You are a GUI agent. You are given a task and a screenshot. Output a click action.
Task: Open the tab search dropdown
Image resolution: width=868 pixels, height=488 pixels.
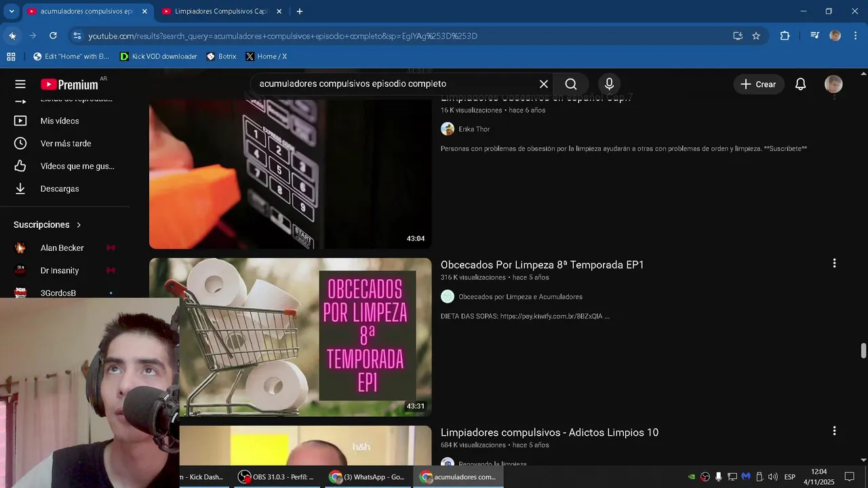click(x=12, y=12)
